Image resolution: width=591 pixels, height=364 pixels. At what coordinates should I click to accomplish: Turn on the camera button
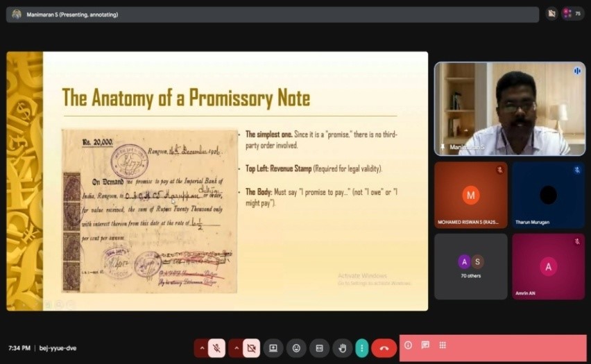coord(251,348)
